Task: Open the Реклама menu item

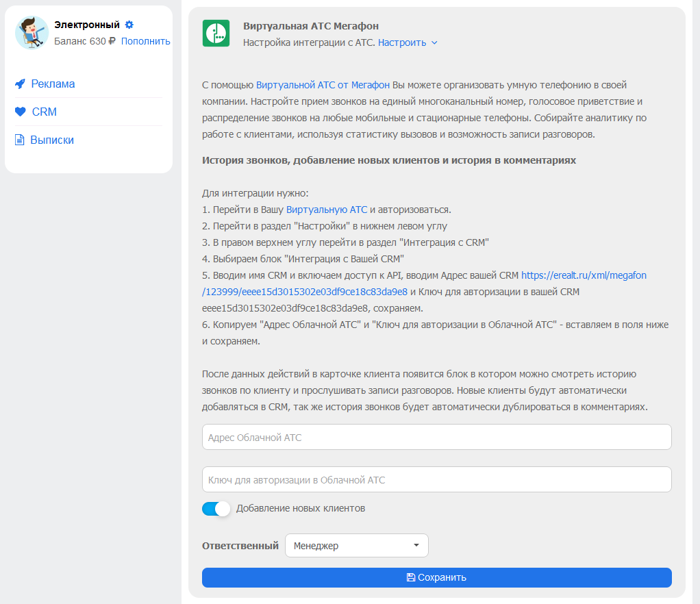Action: tap(53, 84)
